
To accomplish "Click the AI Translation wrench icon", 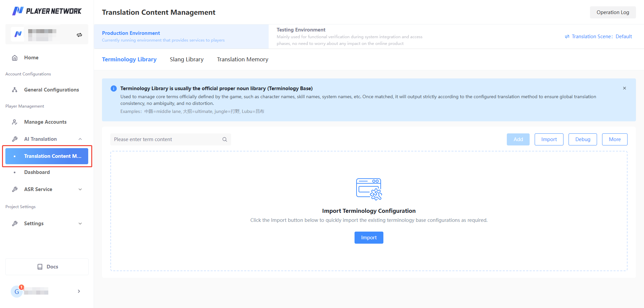I will (x=15, y=139).
